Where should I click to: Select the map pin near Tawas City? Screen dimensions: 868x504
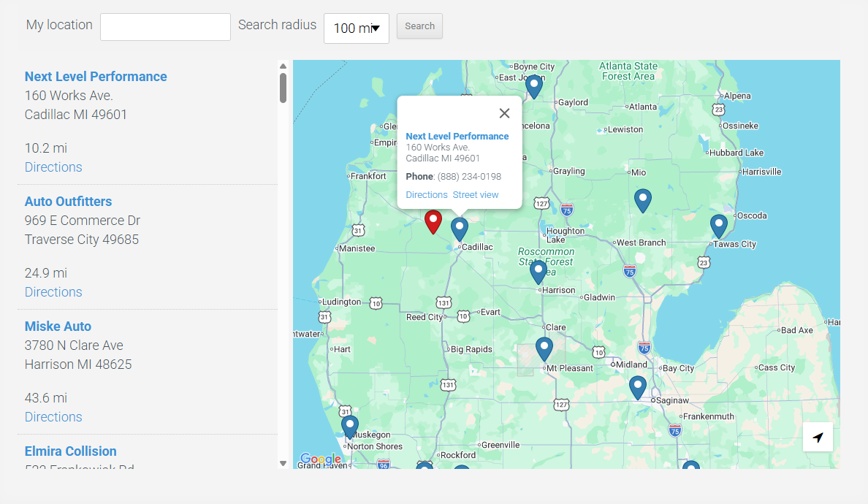719,226
